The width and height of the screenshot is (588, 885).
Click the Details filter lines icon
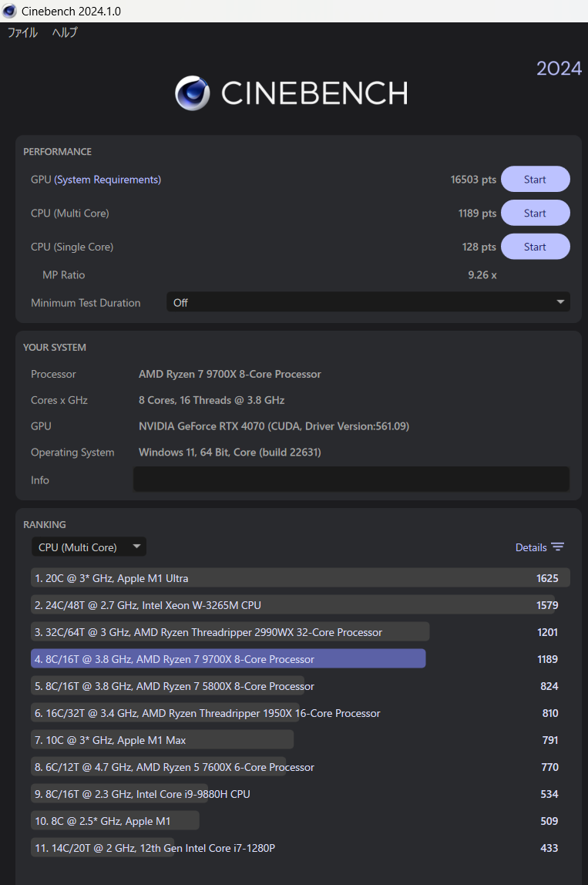[557, 547]
